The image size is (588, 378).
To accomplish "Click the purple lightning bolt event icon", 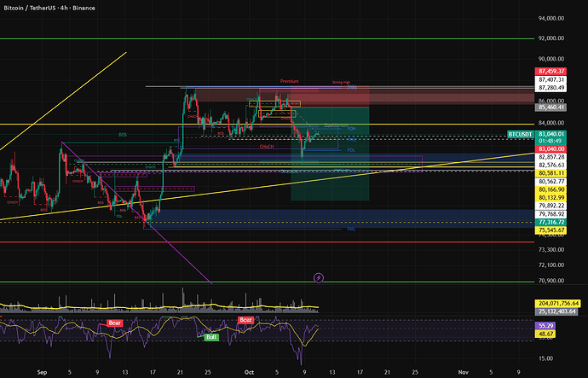I will [319, 278].
